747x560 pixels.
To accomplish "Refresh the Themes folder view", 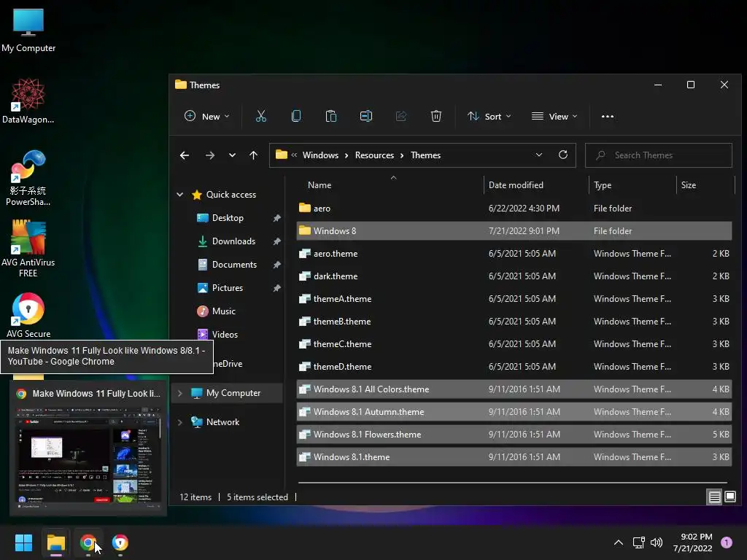I will [x=563, y=155].
